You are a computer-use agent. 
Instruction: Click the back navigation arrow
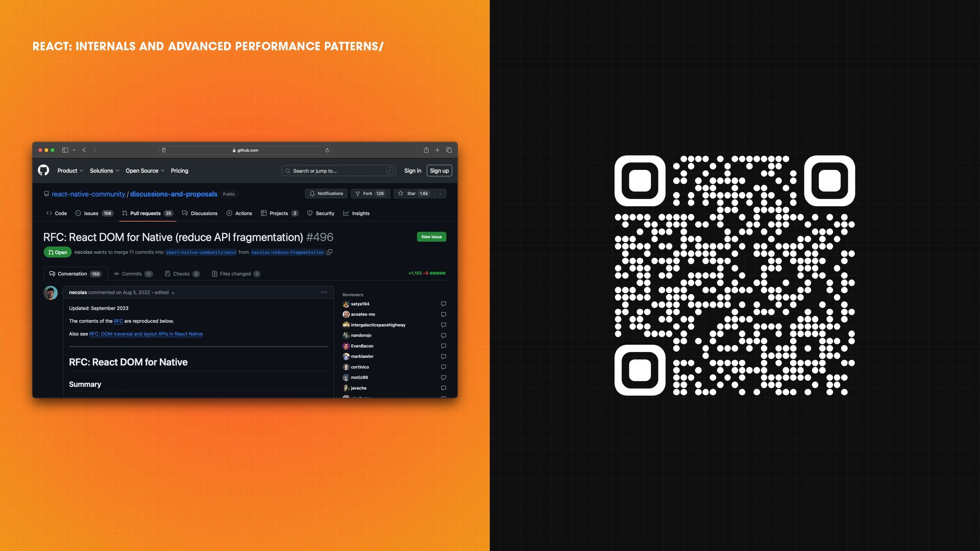84,150
